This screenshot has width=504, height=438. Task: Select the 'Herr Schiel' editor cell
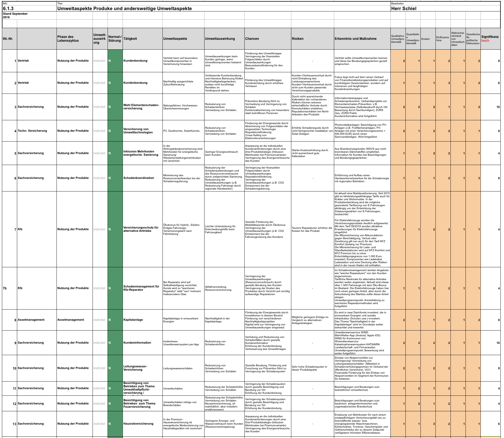coord(404,8)
